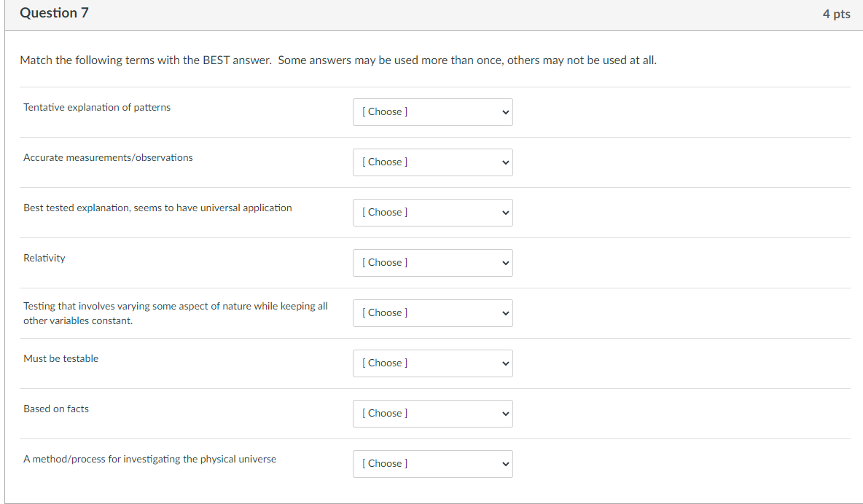Click chevron arrow beside Relativity dropdown
This screenshot has height=504, width=863.
coord(505,263)
